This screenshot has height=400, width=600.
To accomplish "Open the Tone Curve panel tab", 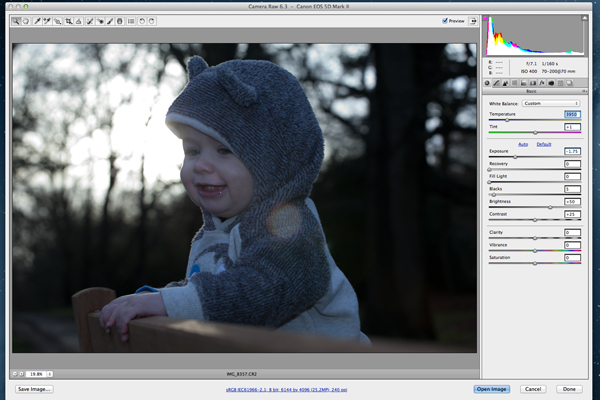I will 497,83.
